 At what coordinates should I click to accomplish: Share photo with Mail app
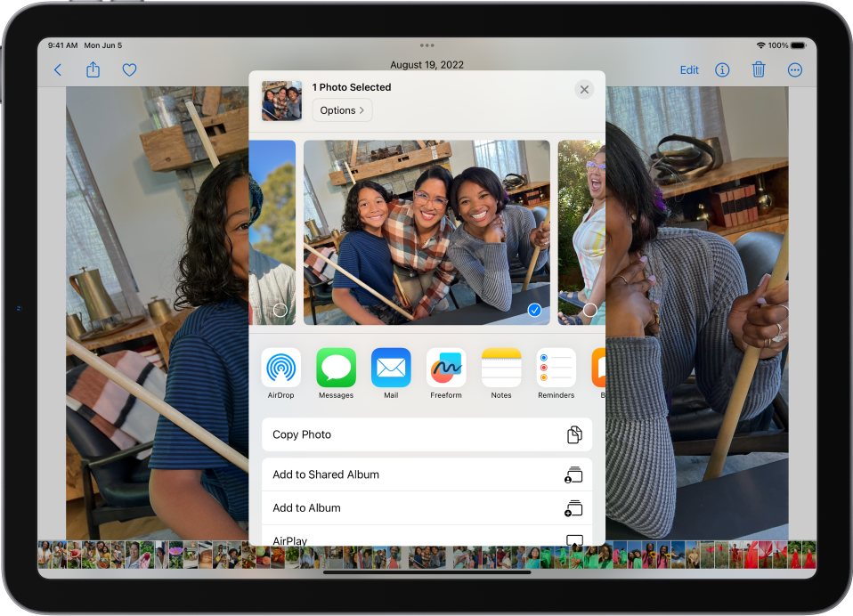click(391, 374)
